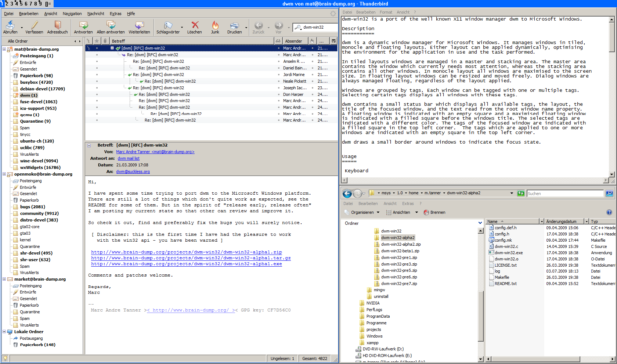
Task: Select the Posteingang (1) folder
Action: tap(36, 56)
